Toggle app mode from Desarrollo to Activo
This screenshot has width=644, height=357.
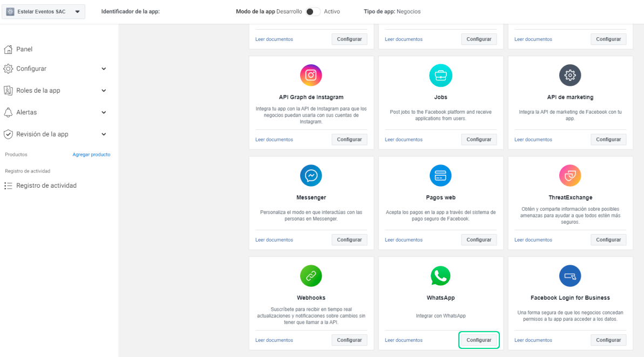pyautogui.click(x=313, y=11)
